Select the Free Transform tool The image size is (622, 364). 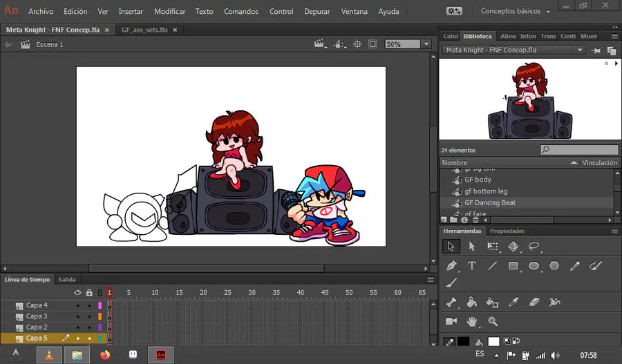coord(492,246)
